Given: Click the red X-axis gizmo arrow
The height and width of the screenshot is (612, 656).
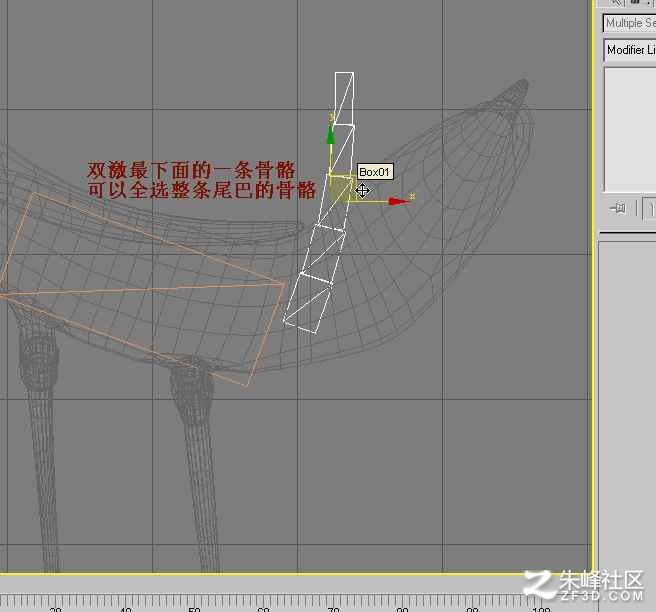Looking at the screenshot, I should tap(399, 202).
